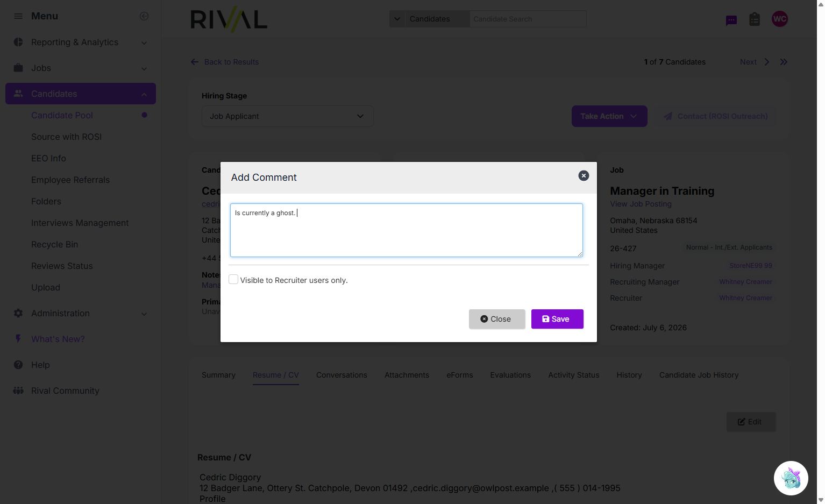This screenshot has height=504, width=825.
Task: Click the Rival Community group icon
Action: click(18, 391)
